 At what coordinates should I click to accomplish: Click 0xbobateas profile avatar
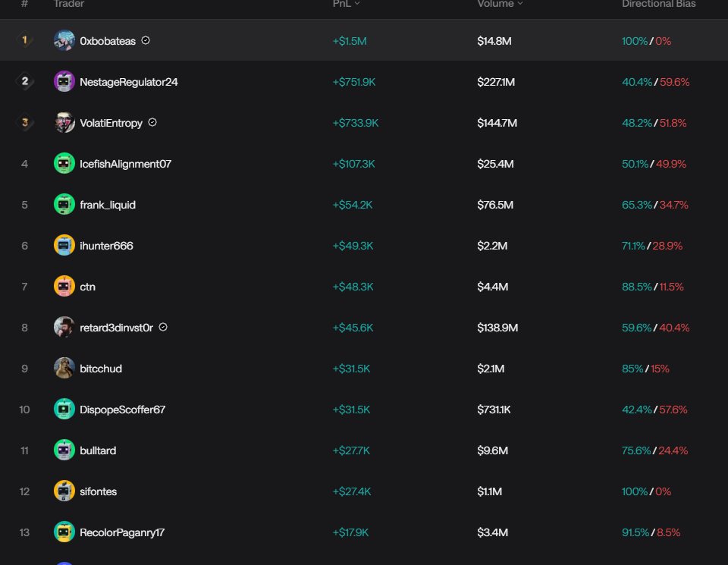pyautogui.click(x=64, y=41)
